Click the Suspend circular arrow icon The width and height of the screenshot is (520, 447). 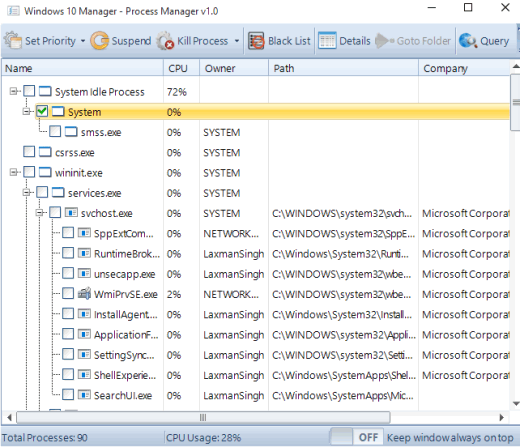(99, 41)
